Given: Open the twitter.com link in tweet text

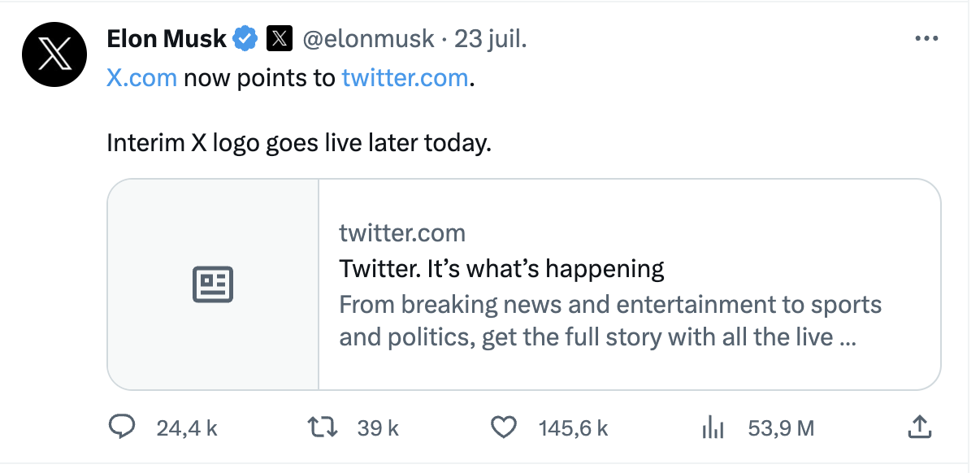Looking at the screenshot, I should [405, 78].
